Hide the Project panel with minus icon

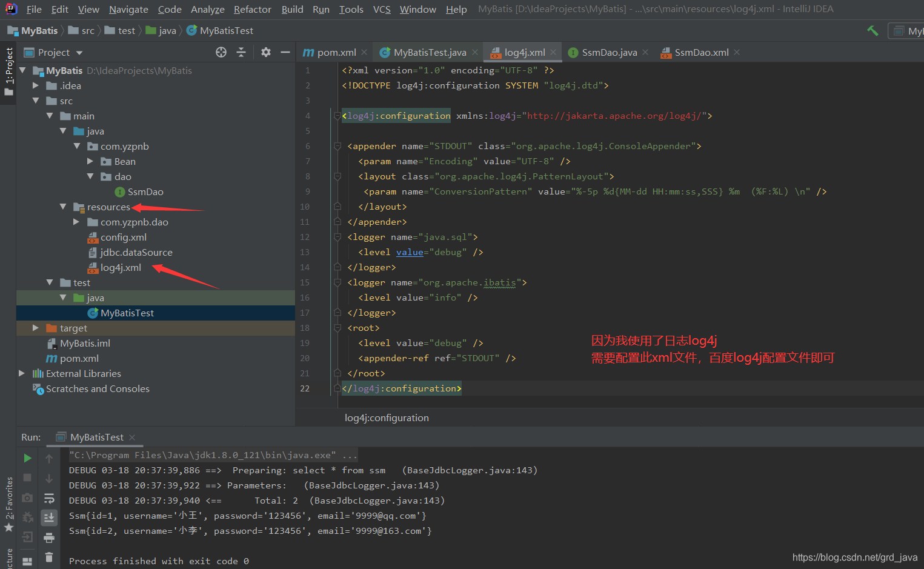point(285,52)
